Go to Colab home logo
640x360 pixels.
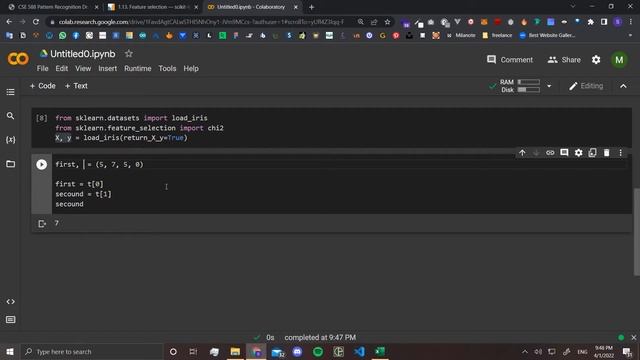(x=18, y=59)
